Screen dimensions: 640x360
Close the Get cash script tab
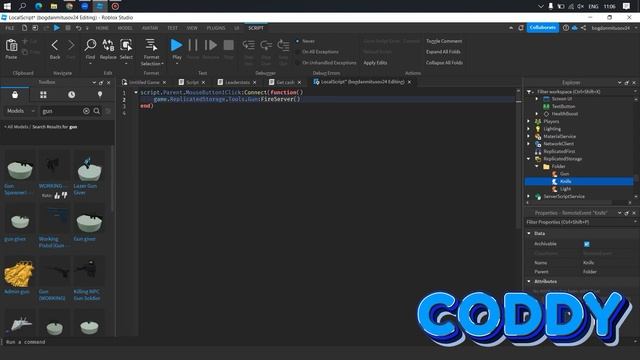coord(299,82)
